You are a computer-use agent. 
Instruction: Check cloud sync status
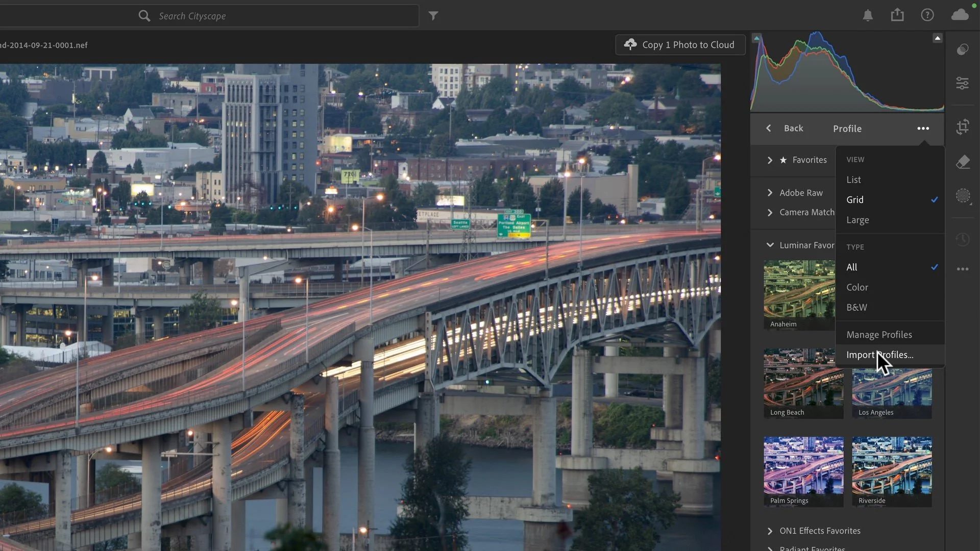point(960,15)
